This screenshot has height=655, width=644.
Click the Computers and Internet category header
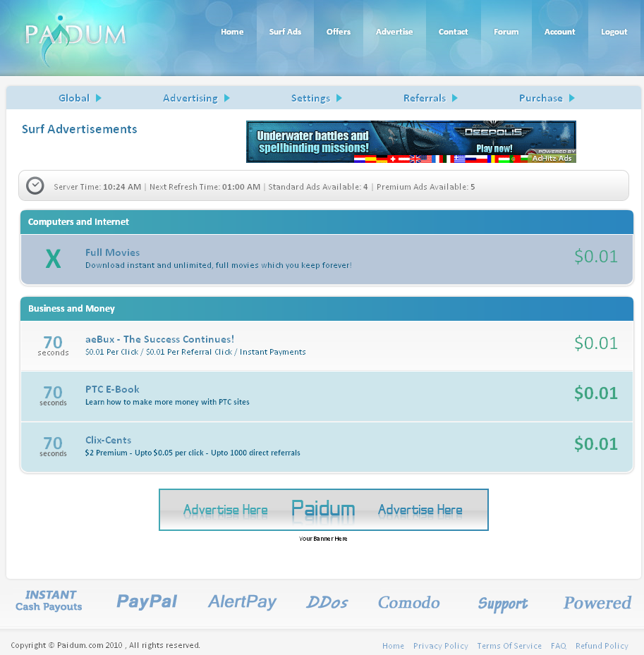click(327, 222)
